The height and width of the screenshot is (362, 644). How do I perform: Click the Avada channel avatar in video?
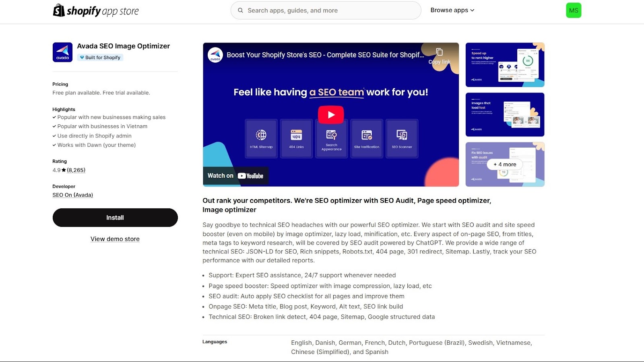coord(215,55)
